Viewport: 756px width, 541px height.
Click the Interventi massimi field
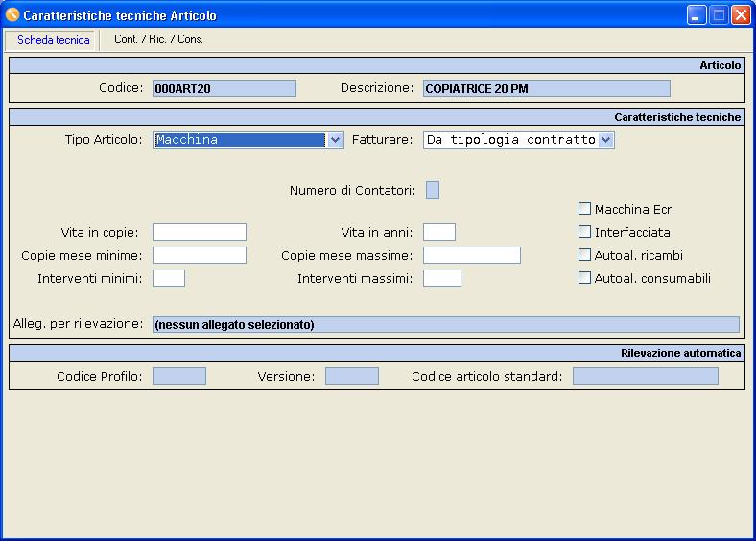442,278
